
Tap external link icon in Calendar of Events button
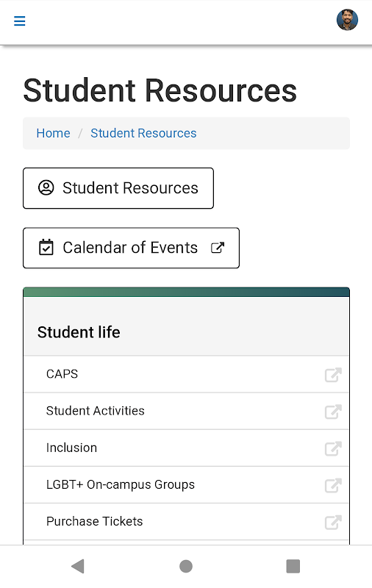pos(218,248)
